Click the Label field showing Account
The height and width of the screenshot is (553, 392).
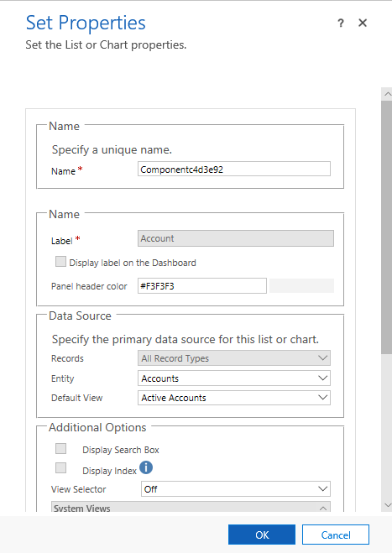(x=236, y=238)
